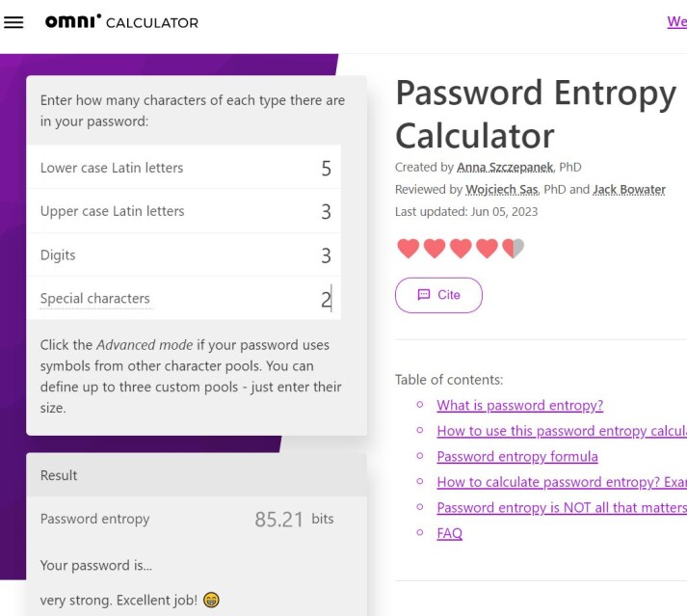
Task: Open the hamburger menu icon
Action: 13,22
